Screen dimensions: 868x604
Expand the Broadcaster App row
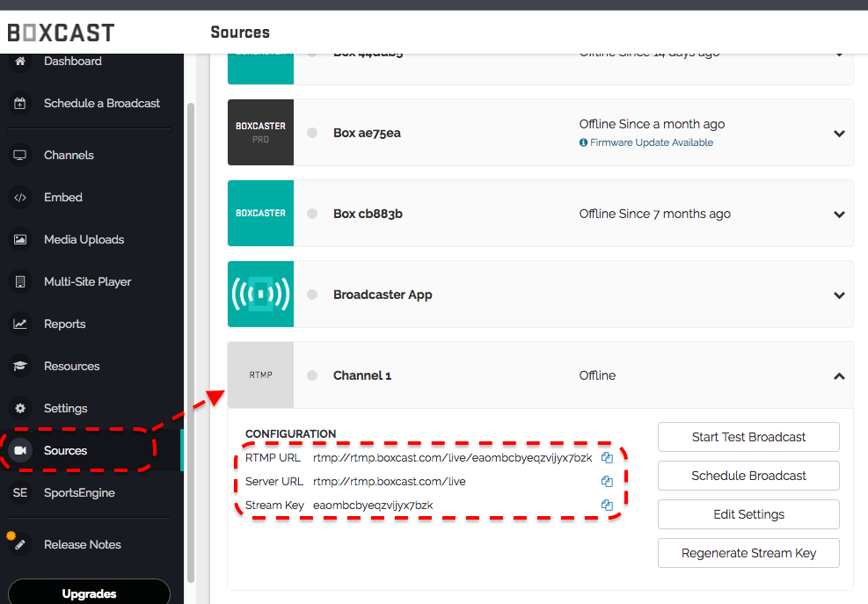839,295
